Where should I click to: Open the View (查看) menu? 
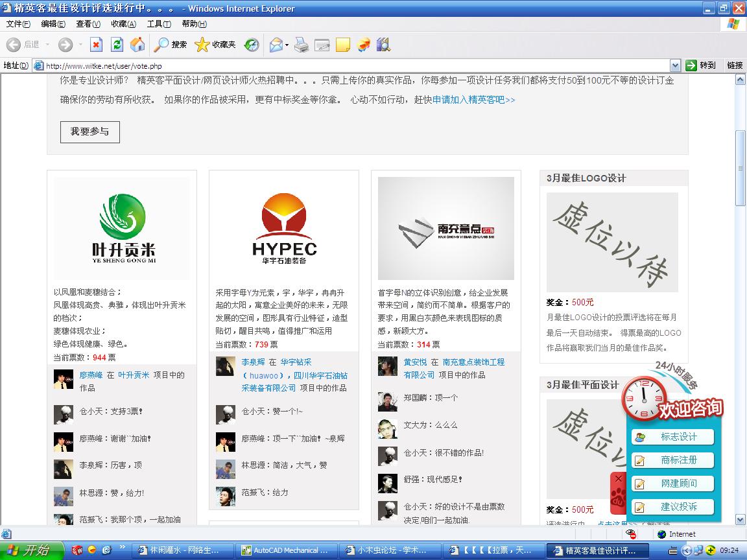click(x=88, y=24)
